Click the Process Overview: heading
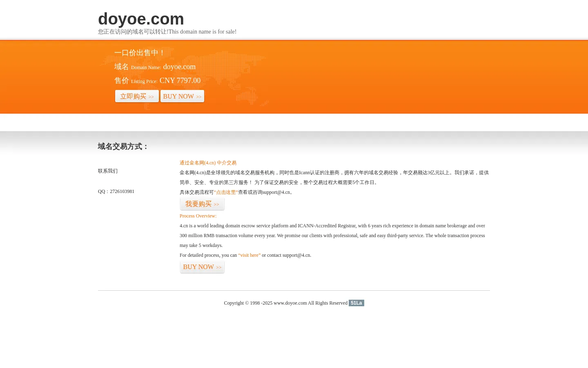The width and height of the screenshot is (588, 368). coord(198,216)
